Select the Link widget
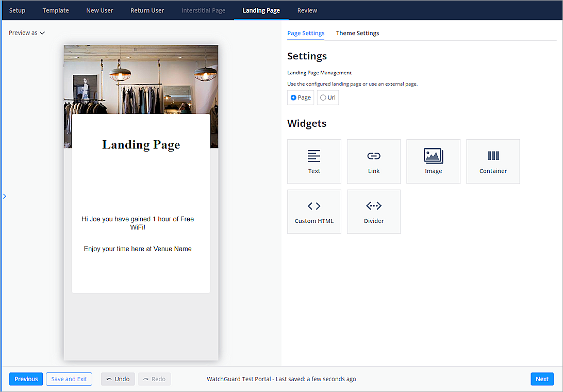Image resolution: width=563 pixels, height=392 pixels. (x=373, y=161)
